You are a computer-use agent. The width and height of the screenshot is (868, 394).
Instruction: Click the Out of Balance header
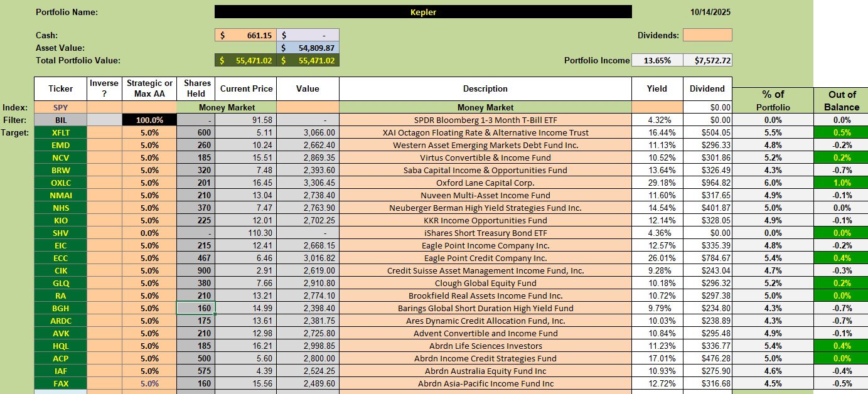coord(842,100)
